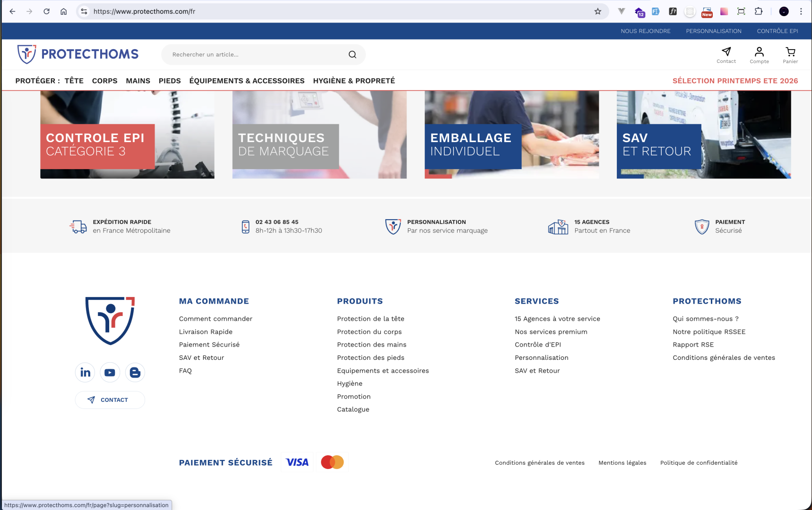This screenshot has height=510, width=812.
Task: Open the Panier shopping cart
Action: (x=790, y=51)
